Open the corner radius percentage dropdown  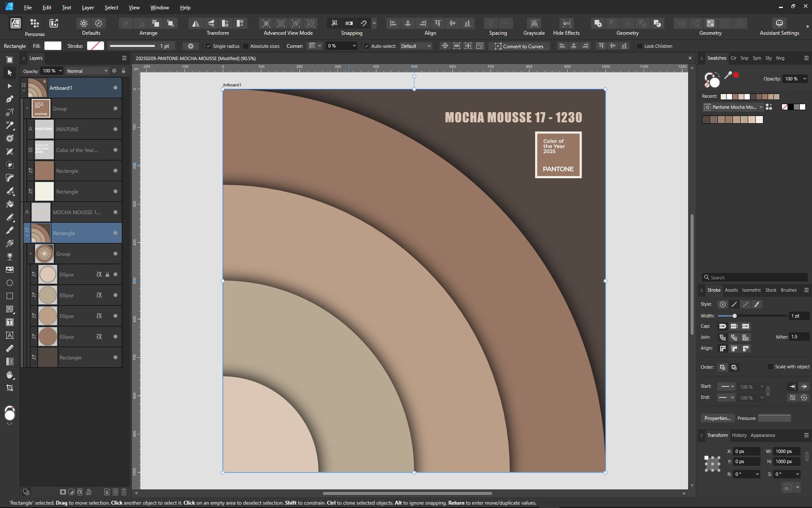tap(354, 46)
